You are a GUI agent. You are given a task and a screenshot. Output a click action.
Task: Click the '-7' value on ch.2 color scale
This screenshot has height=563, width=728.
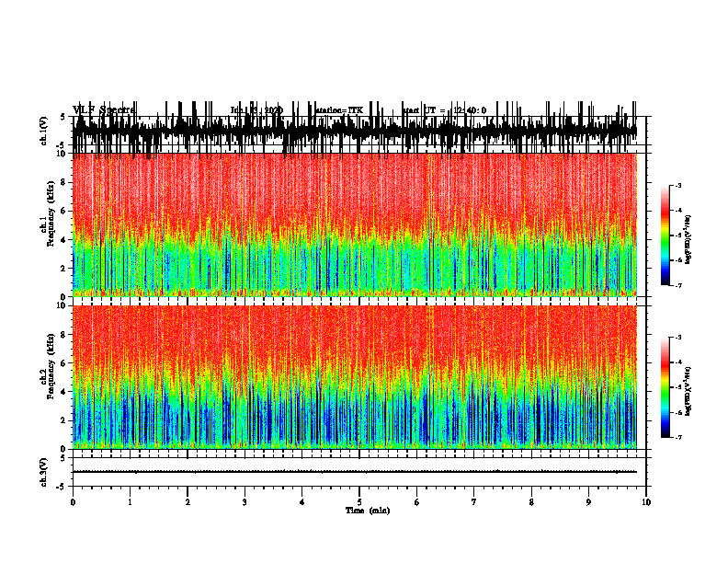[x=677, y=437]
